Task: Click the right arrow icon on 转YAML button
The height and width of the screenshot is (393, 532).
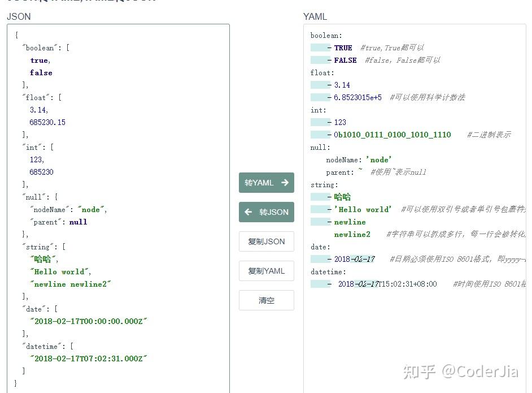Action: pos(285,183)
